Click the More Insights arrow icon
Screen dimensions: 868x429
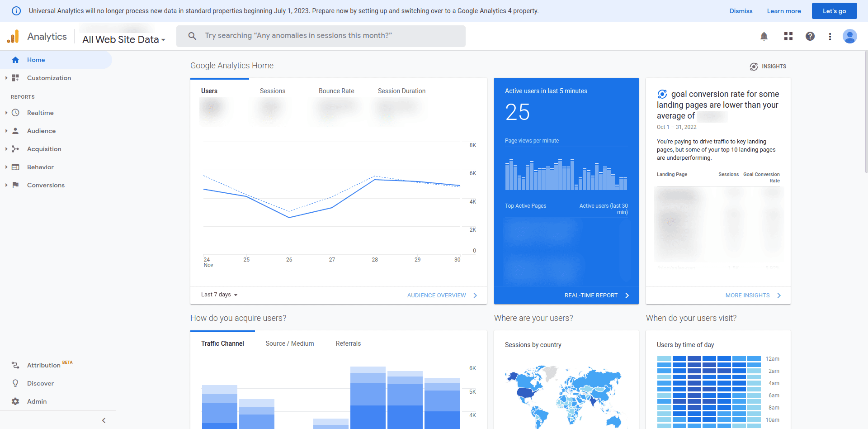pyautogui.click(x=779, y=296)
